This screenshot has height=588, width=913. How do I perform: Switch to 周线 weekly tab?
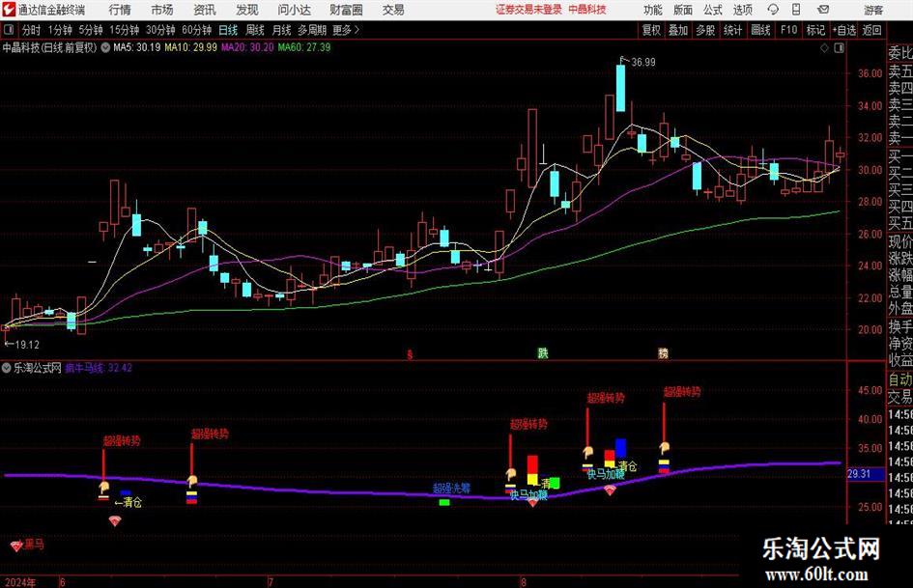click(255, 30)
